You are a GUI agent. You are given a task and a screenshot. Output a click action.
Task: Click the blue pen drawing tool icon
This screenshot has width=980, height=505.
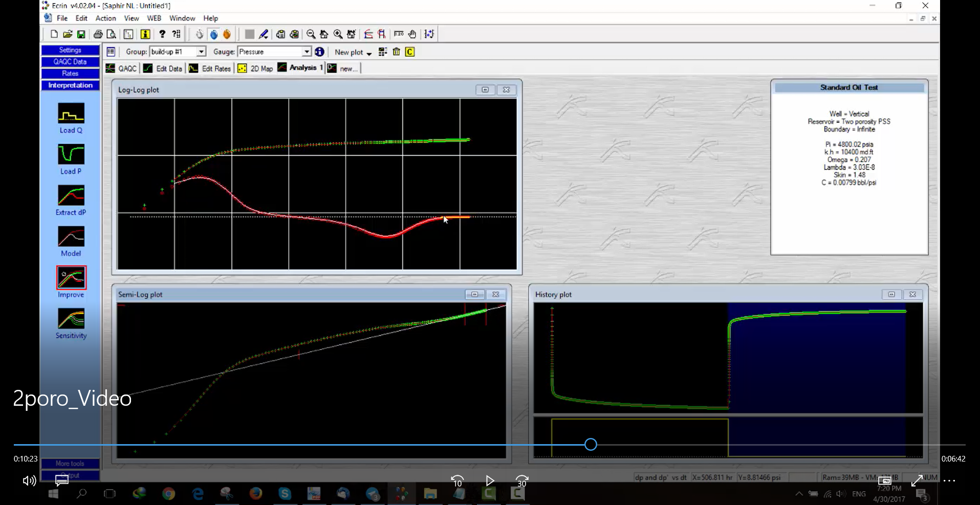click(264, 34)
